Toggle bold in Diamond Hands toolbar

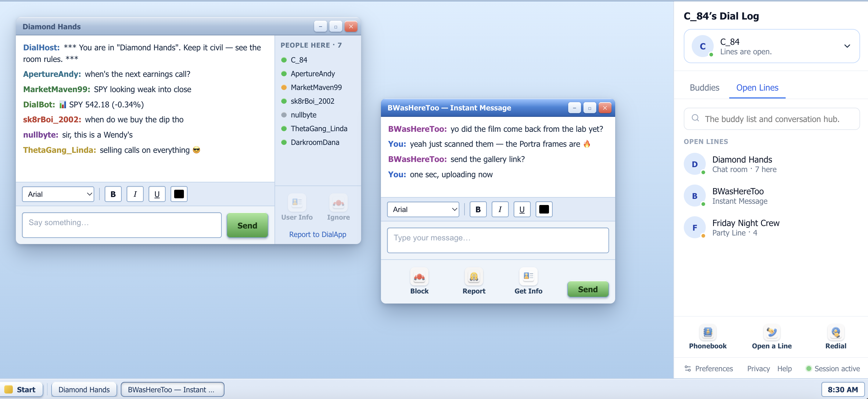pyautogui.click(x=113, y=194)
